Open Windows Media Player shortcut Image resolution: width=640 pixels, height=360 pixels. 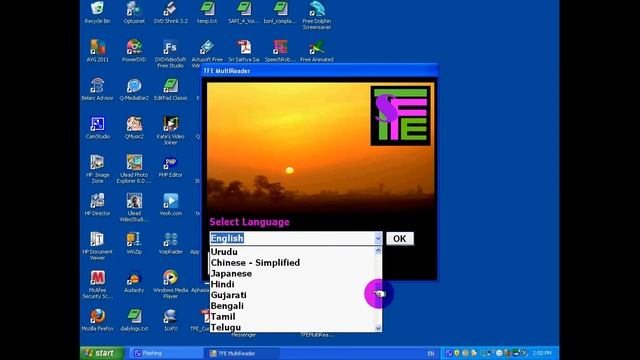(171, 284)
